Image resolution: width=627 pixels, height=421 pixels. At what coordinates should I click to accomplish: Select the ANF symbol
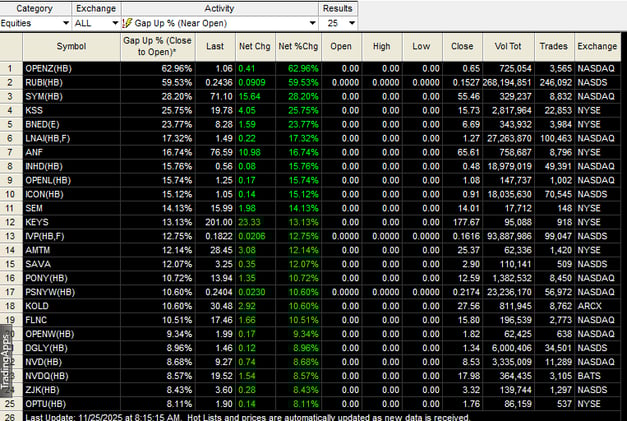click(34, 152)
